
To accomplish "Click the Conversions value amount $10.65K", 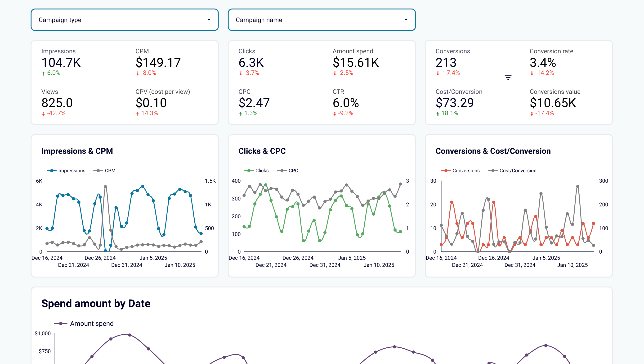I will click(x=553, y=103).
